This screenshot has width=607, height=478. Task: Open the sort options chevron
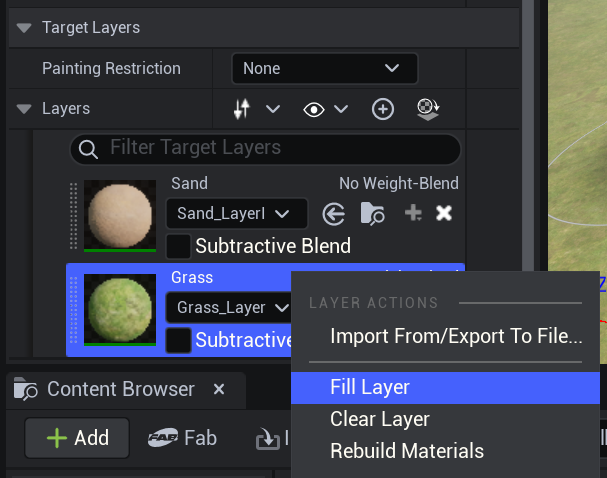[x=273, y=109]
